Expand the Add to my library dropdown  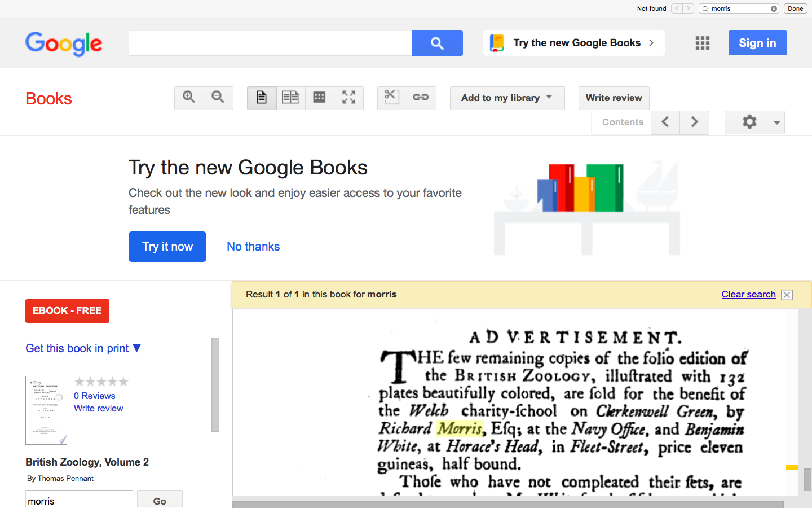click(x=507, y=98)
